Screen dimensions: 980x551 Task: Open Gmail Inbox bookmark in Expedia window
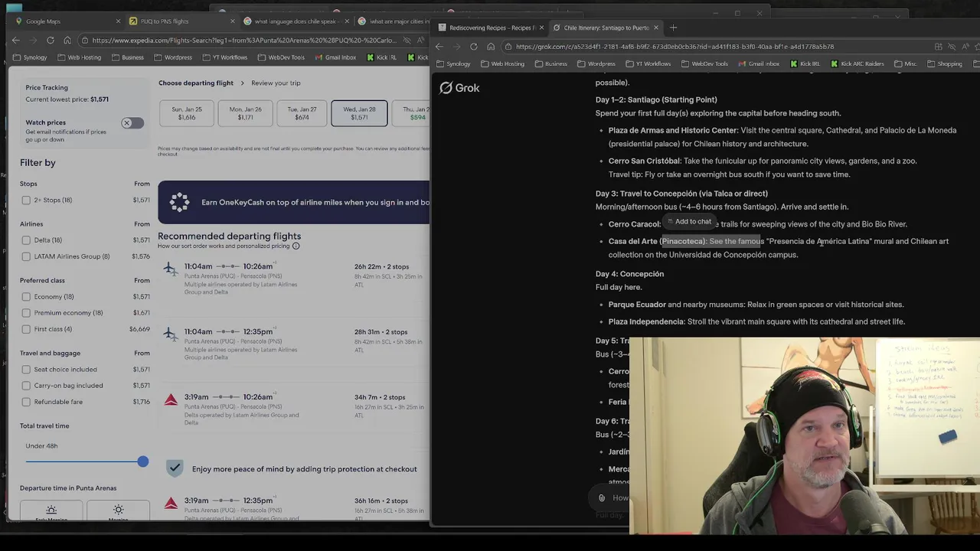point(335,57)
